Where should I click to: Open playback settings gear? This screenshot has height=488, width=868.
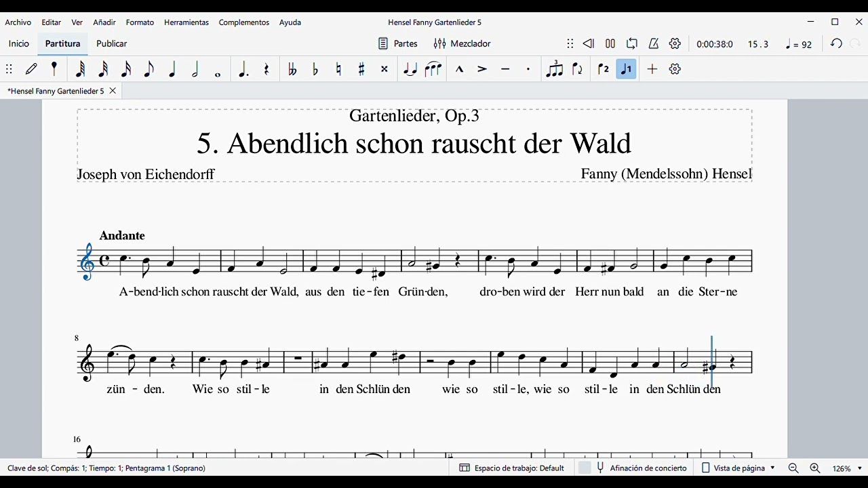(675, 43)
